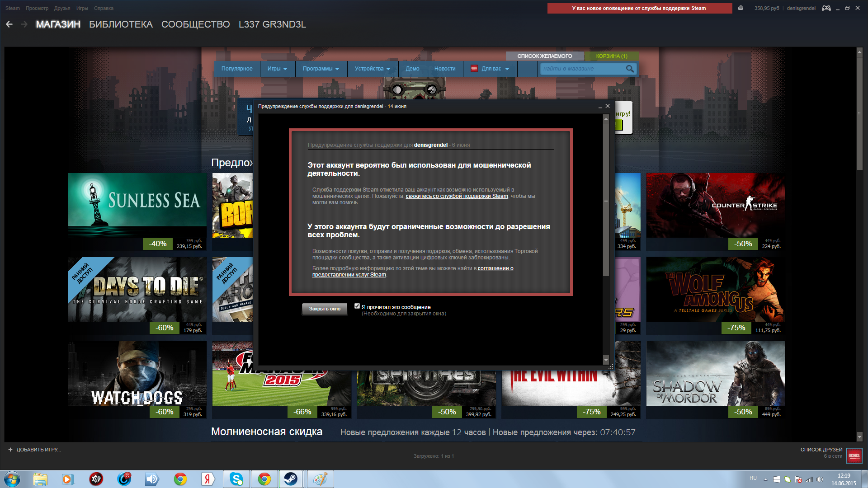Viewport: 868px width, 488px height.
Task: Click the store search magnifier icon
Action: 630,69
